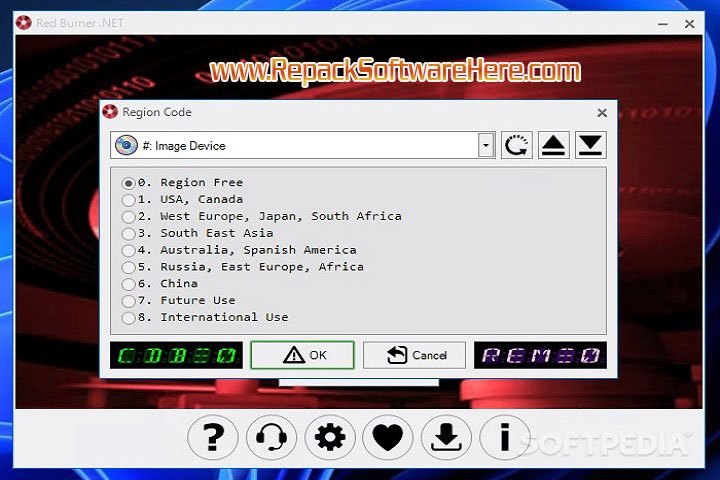This screenshot has width=720, height=480.
Task: Select the '0. Region Free' radio button
Action: (x=129, y=183)
